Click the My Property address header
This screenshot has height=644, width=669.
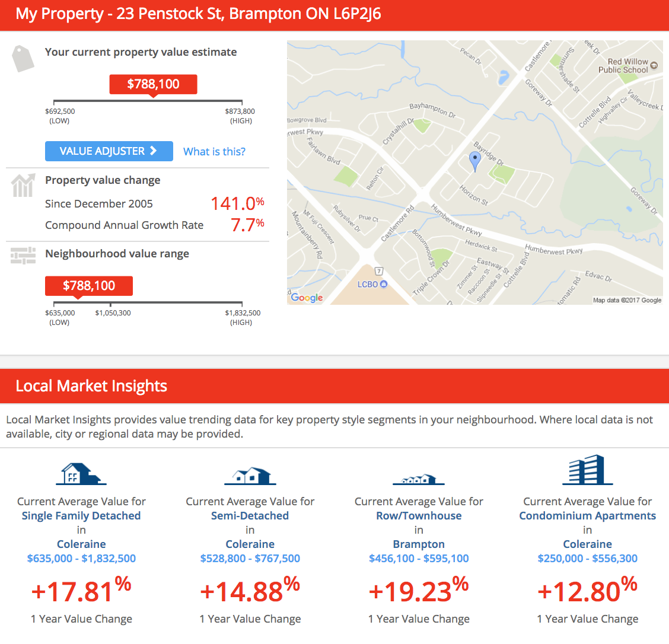tap(198, 14)
